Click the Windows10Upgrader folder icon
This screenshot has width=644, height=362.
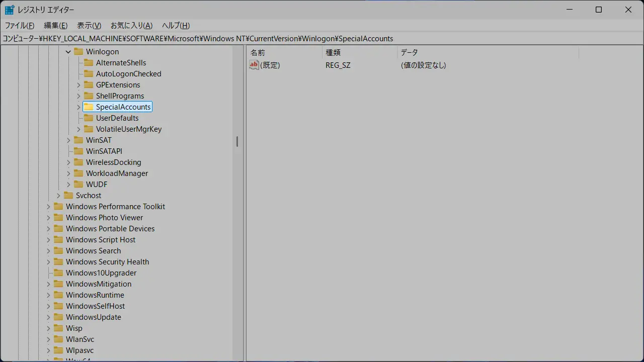pos(58,273)
